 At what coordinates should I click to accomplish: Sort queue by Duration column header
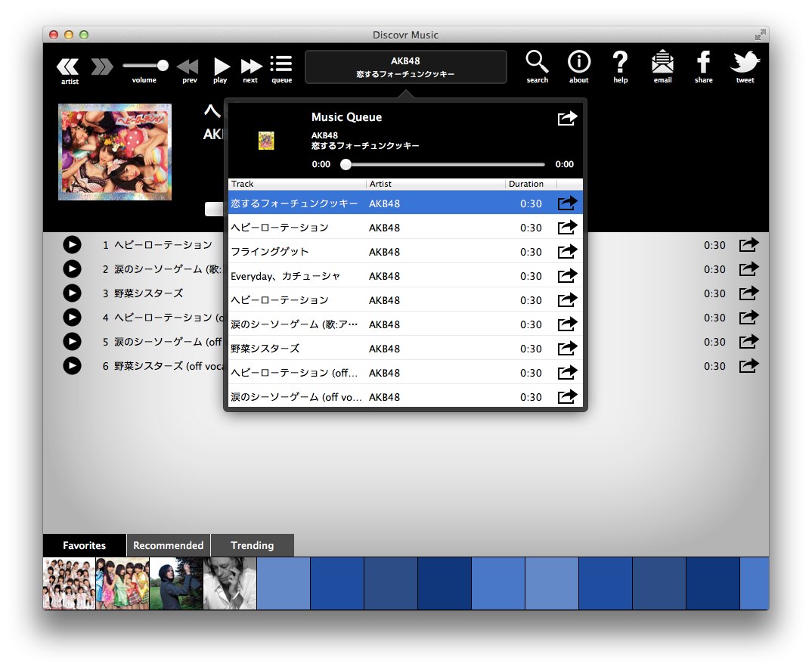point(531,184)
